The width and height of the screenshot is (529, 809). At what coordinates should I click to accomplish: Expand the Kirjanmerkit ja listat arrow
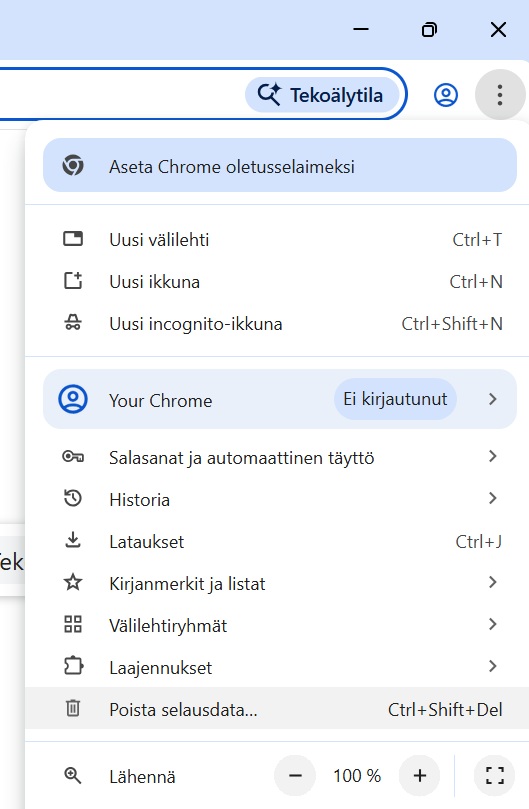[492, 582]
